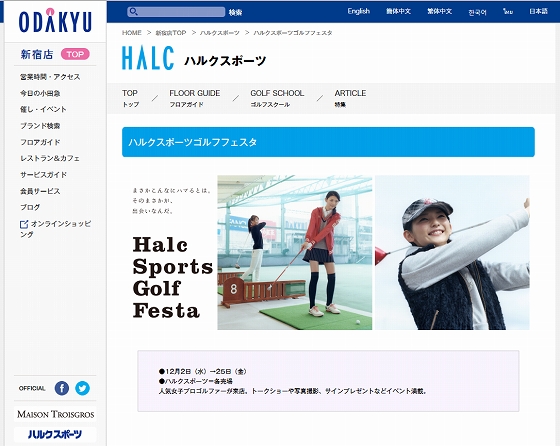Screen dimensions: 560x446
Task: Click the external link icon beside オンラインショッピング
Action: tap(24, 224)
